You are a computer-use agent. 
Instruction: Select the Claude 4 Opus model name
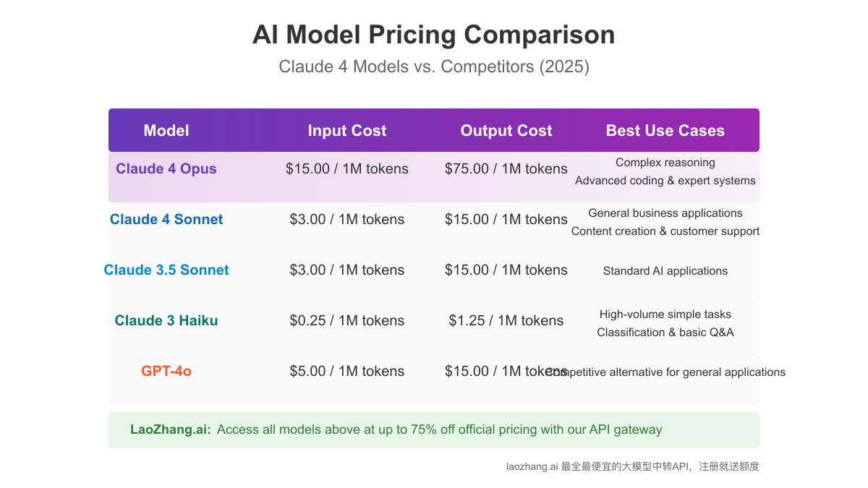click(166, 169)
